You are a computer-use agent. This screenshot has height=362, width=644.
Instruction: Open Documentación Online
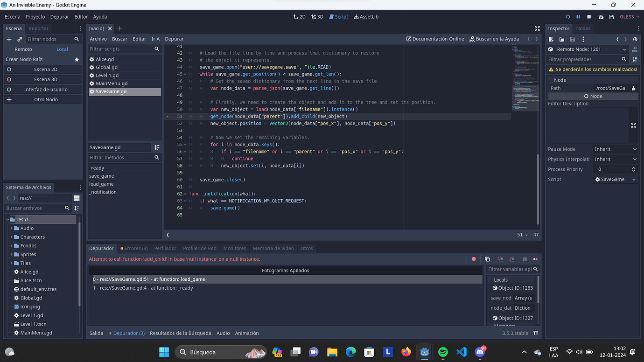pos(435,39)
